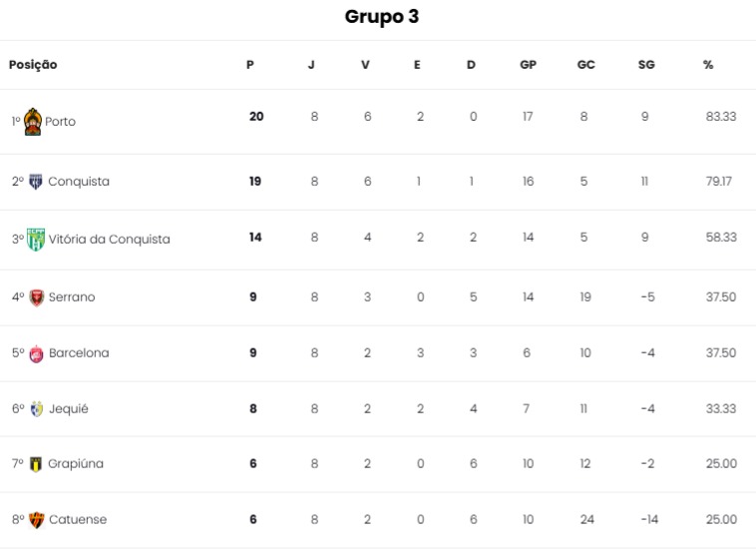
Task: Select the Barcelona team name
Action: [79, 353]
